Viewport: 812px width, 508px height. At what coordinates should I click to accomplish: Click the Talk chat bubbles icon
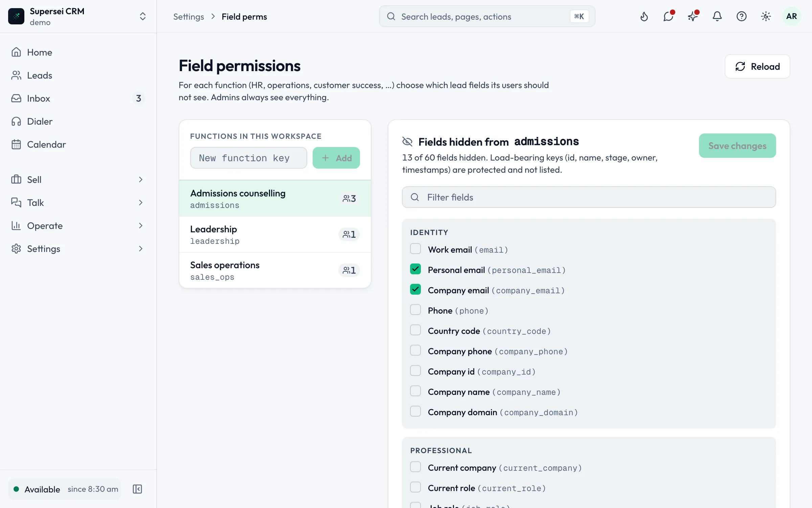(x=16, y=203)
